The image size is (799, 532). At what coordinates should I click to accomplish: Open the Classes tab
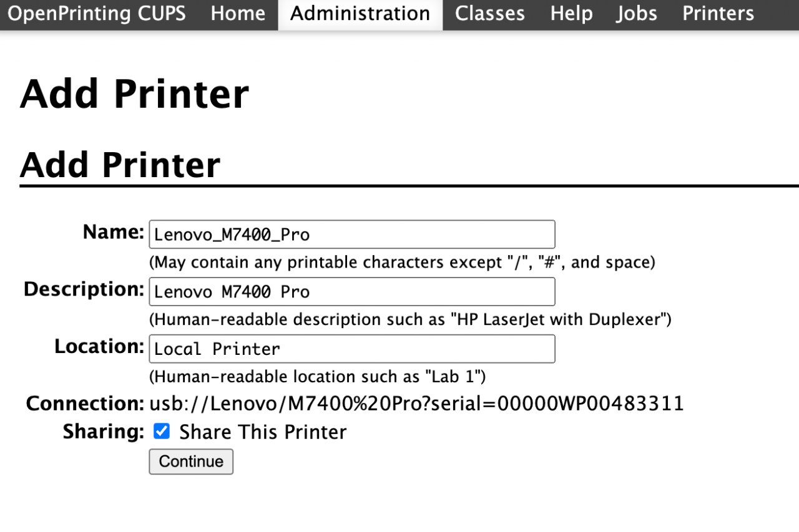coord(490,14)
